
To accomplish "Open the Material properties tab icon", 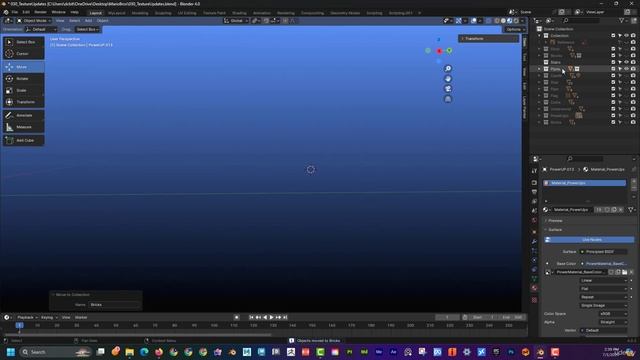I will click(x=534, y=288).
